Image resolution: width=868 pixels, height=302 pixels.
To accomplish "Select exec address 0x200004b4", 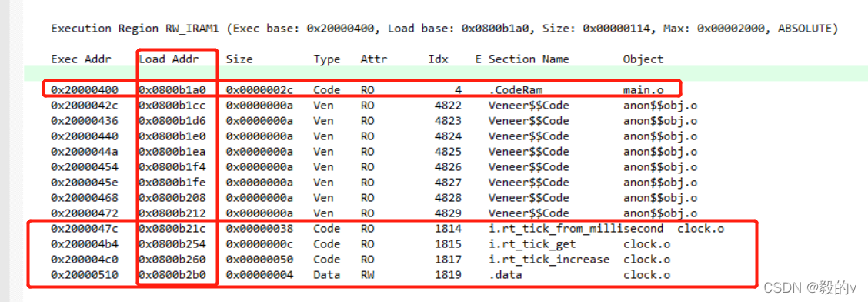I will click(x=85, y=243).
